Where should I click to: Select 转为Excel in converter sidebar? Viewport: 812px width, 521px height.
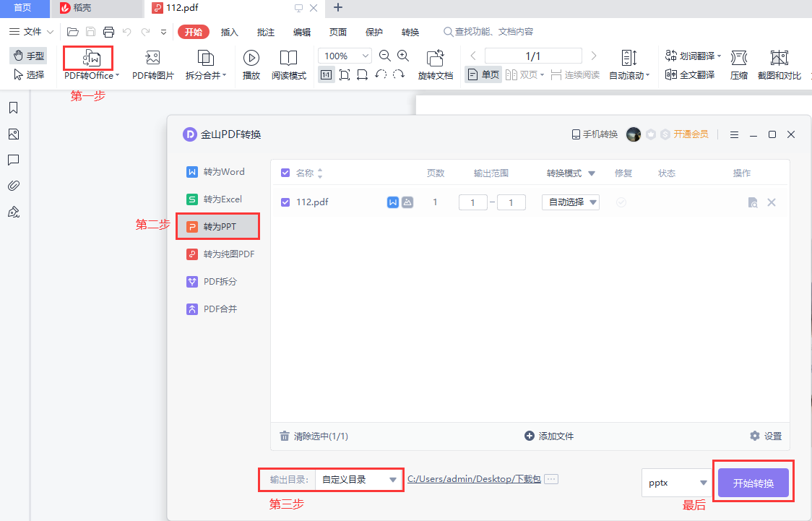216,199
